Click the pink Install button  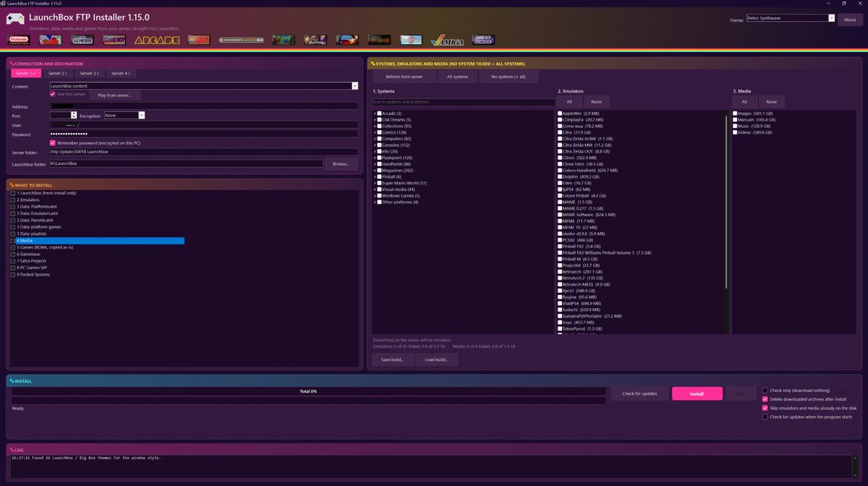point(697,393)
